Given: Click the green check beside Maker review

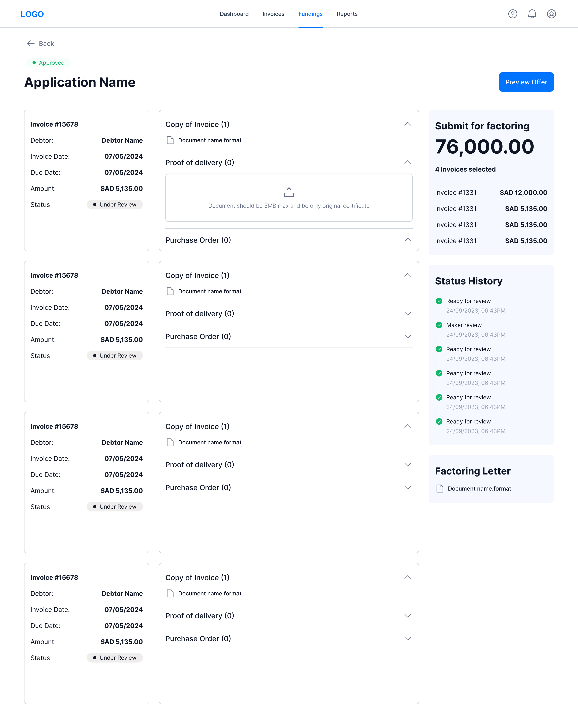Looking at the screenshot, I should point(439,325).
